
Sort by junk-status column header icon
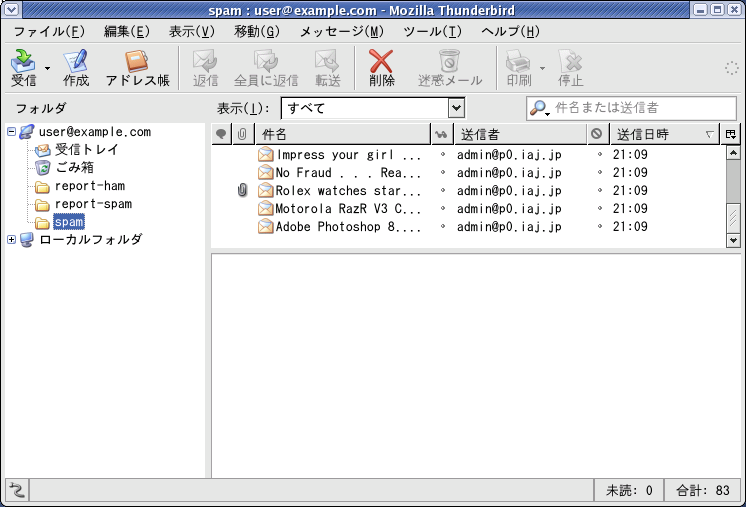(x=598, y=134)
